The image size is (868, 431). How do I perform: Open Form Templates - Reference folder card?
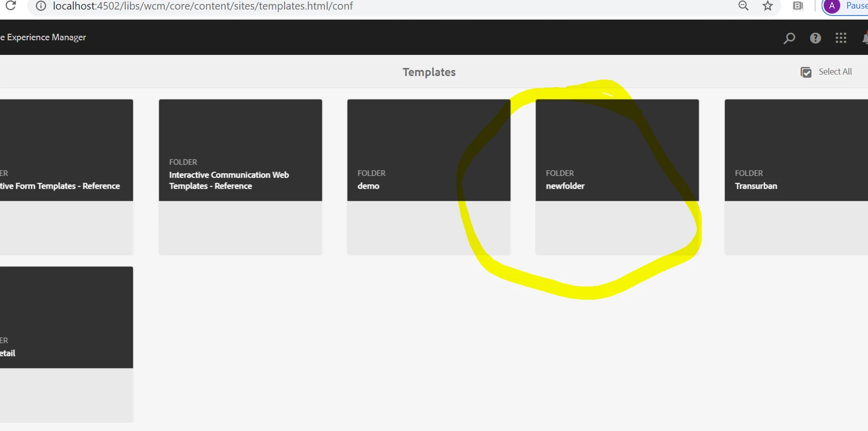coord(66,177)
